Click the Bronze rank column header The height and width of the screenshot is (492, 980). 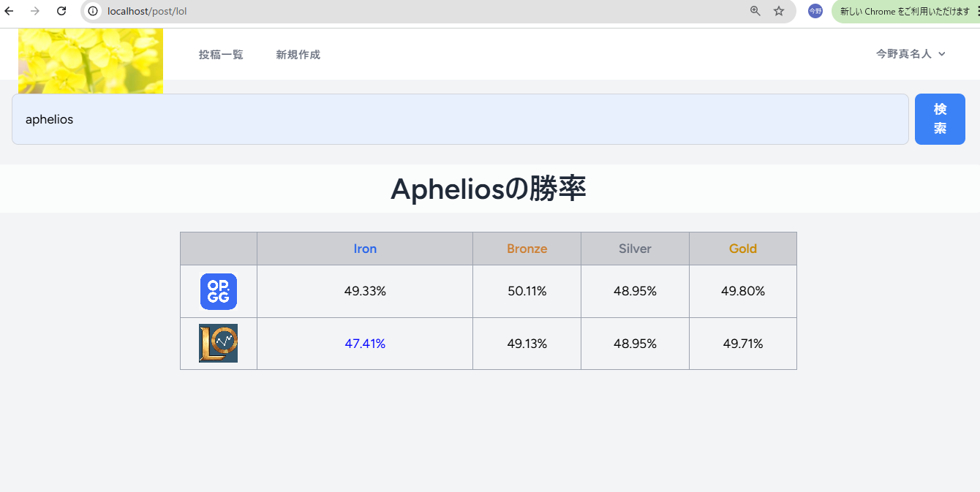(x=527, y=249)
